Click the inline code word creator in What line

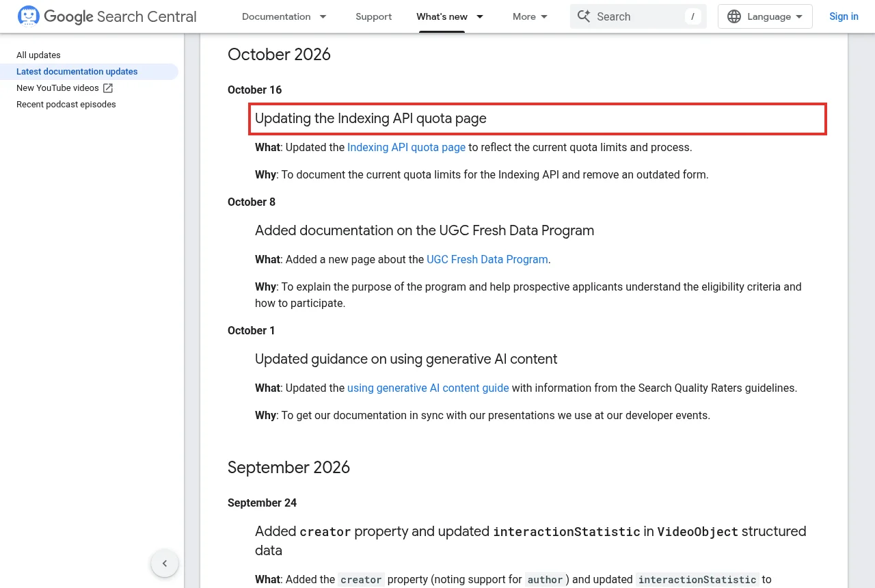pos(361,580)
